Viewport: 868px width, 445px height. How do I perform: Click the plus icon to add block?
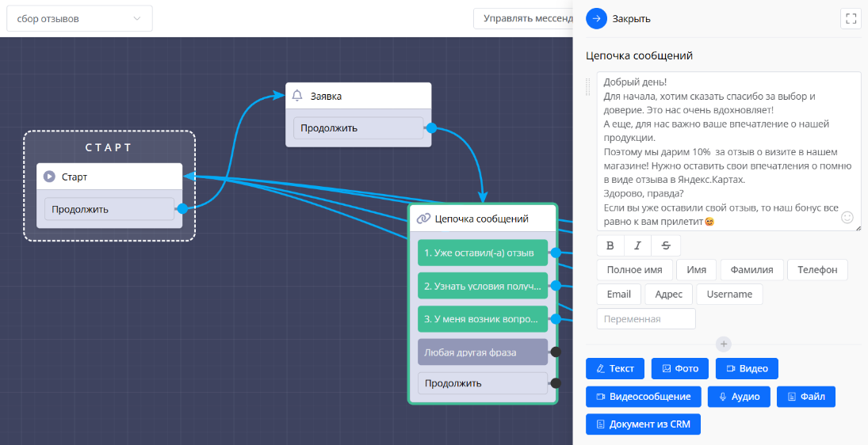point(724,344)
